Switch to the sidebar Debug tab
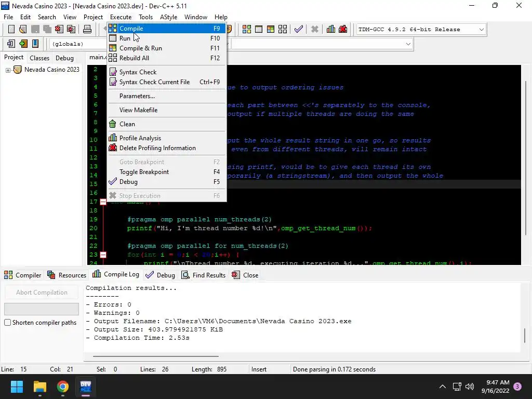The width and height of the screenshot is (532, 399). pyautogui.click(x=64, y=58)
